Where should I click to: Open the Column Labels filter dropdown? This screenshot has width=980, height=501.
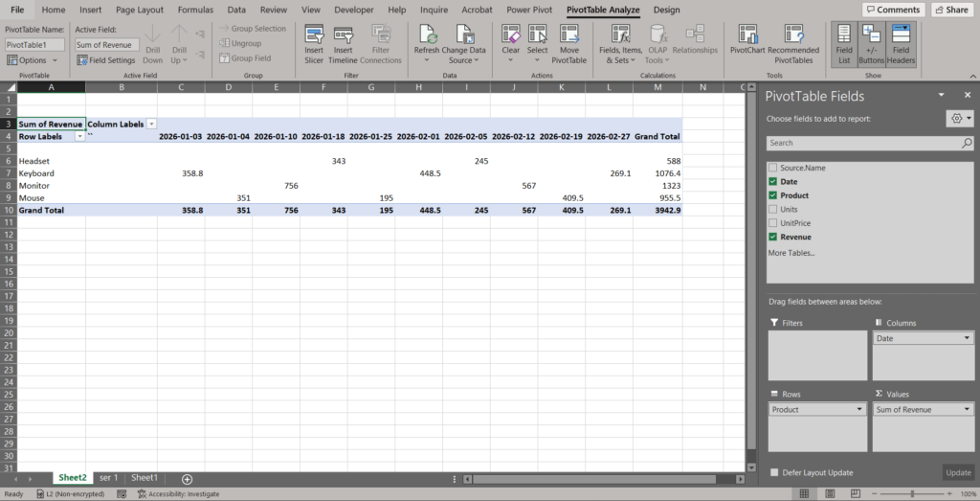coord(151,125)
